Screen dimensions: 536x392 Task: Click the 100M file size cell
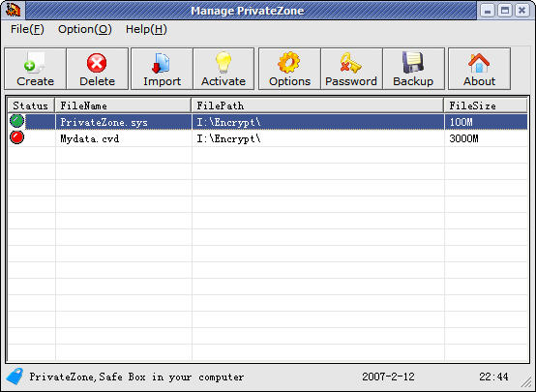click(461, 122)
